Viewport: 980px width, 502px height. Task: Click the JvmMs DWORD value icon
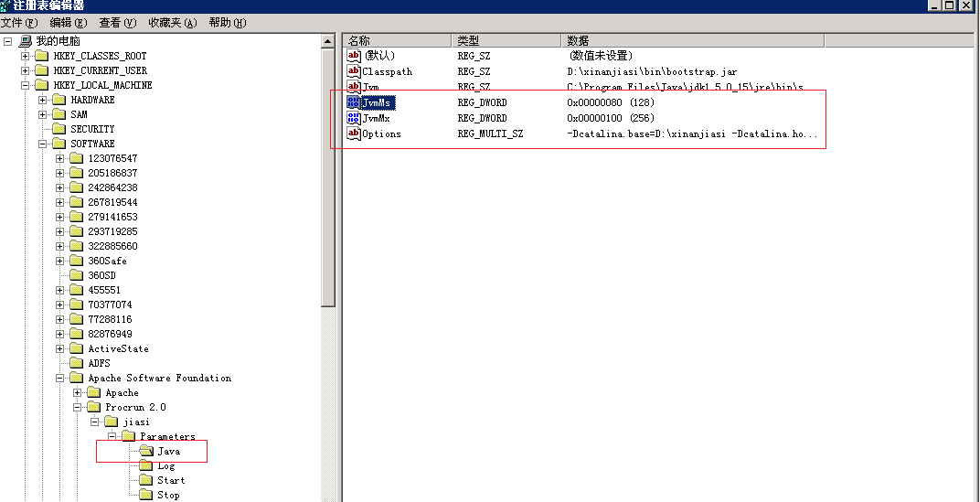354,102
